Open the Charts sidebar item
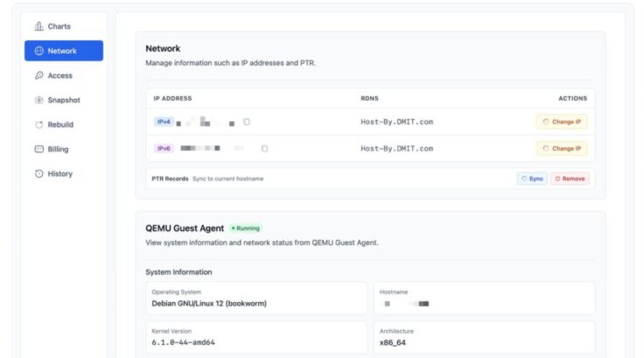Viewport: 644px width, 358px height. point(64,26)
